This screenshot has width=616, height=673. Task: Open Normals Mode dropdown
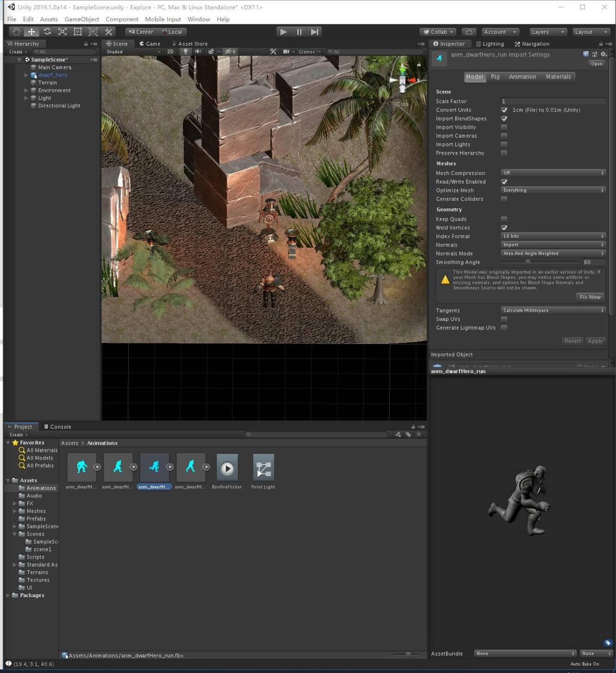coord(553,254)
